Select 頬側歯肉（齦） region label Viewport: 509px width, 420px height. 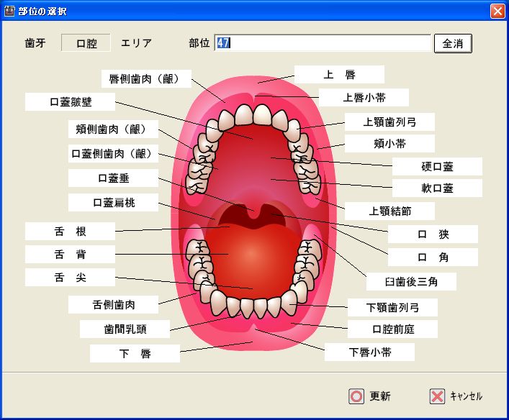[113, 129]
